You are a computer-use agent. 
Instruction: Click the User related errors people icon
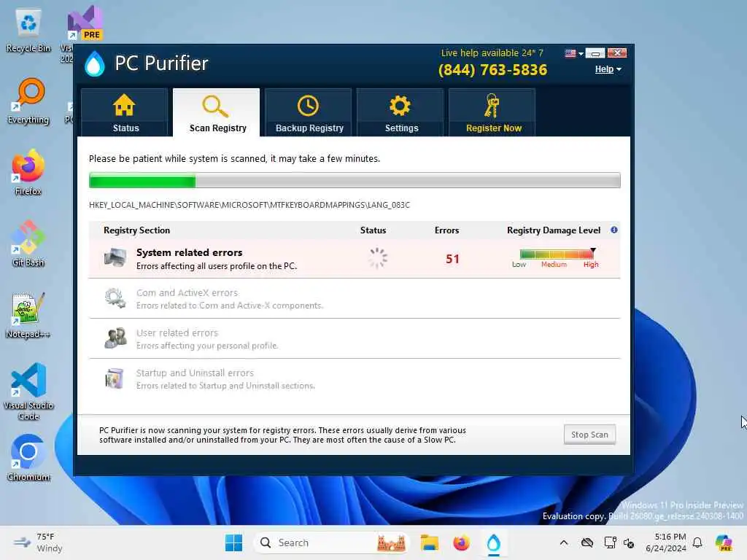[x=115, y=338]
